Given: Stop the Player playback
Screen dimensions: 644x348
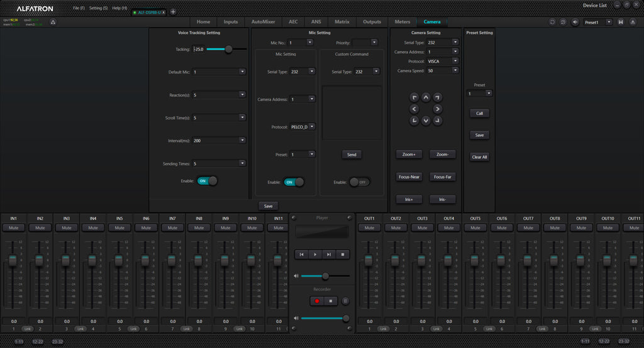Looking at the screenshot, I should click(343, 254).
